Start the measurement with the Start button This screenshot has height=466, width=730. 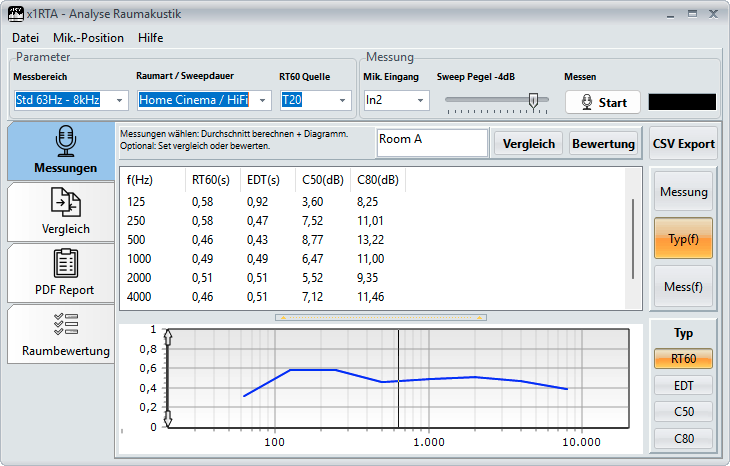coord(602,102)
